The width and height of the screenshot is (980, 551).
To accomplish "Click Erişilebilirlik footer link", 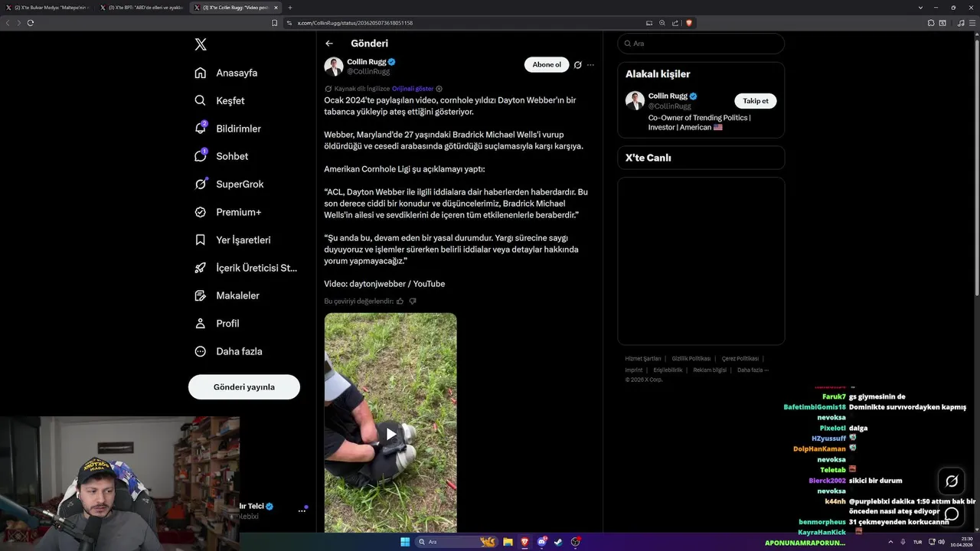I will (x=668, y=370).
